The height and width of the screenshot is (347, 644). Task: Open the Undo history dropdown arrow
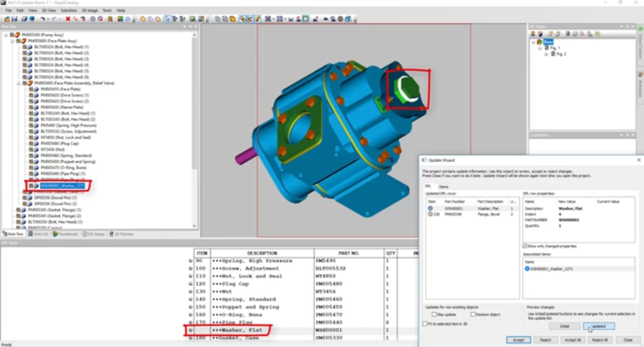click(x=48, y=19)
